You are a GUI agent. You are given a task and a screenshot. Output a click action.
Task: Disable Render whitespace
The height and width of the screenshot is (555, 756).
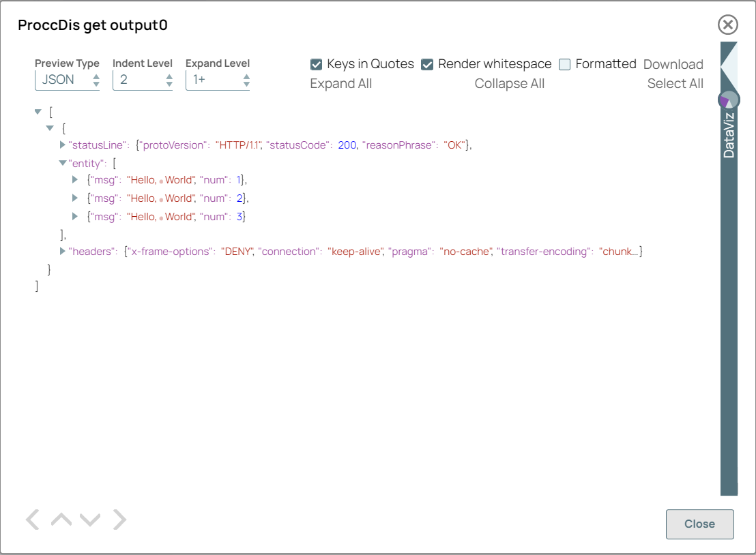pyautogui.click(x=428, y=63)
